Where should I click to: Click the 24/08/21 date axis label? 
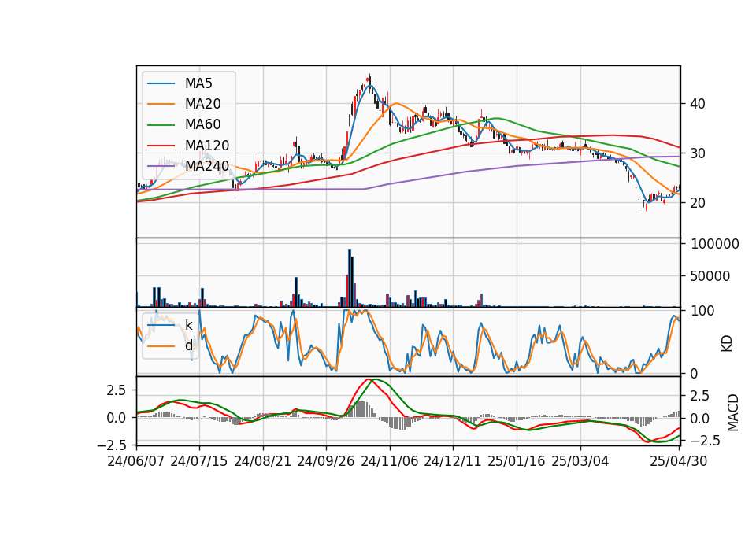click(263, 461)
